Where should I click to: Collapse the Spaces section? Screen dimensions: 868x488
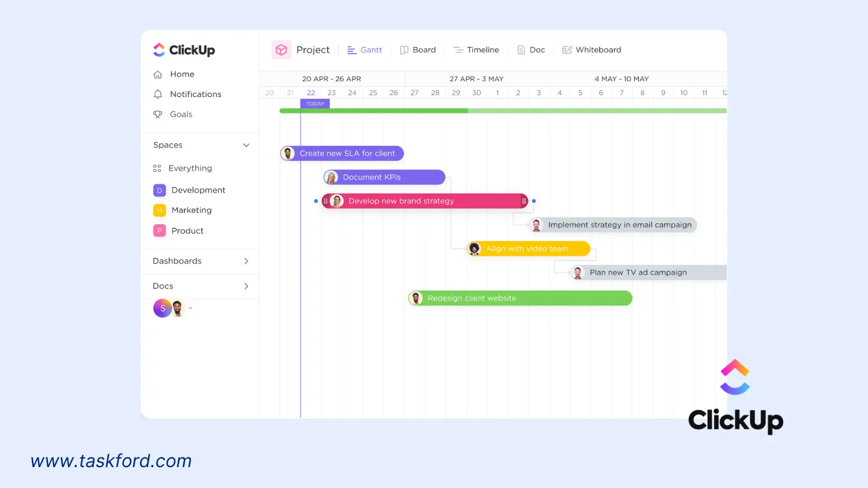(x=246, y=145)
